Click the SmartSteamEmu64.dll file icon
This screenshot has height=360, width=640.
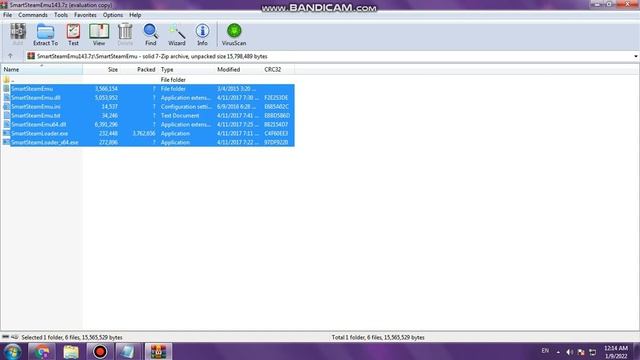[6, 124]
